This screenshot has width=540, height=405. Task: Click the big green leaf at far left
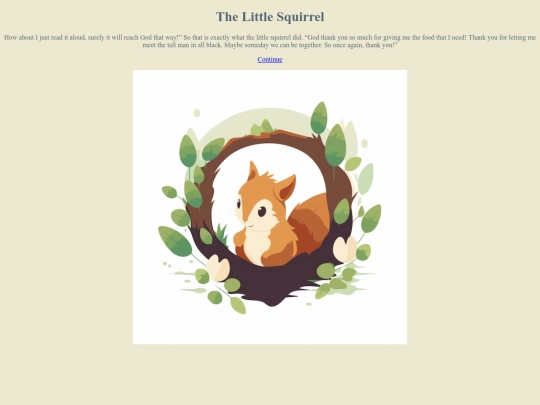(x=175, y=241)
